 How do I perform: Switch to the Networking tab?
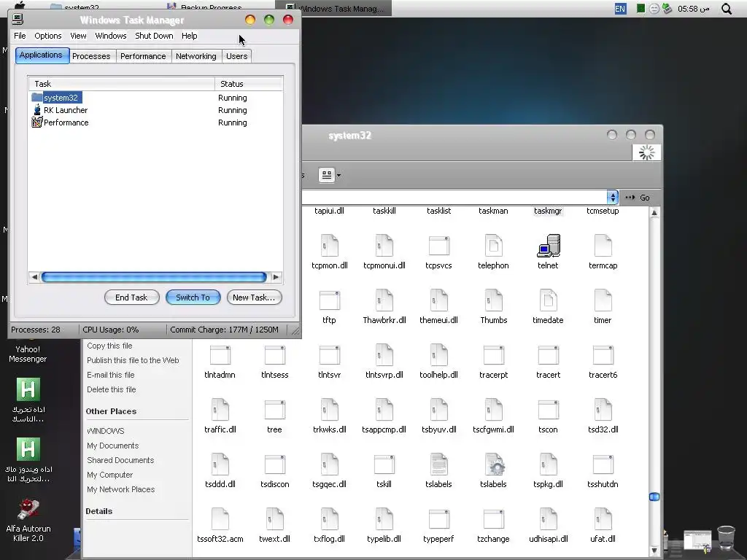pyautogui.click(x=196, y=56)
